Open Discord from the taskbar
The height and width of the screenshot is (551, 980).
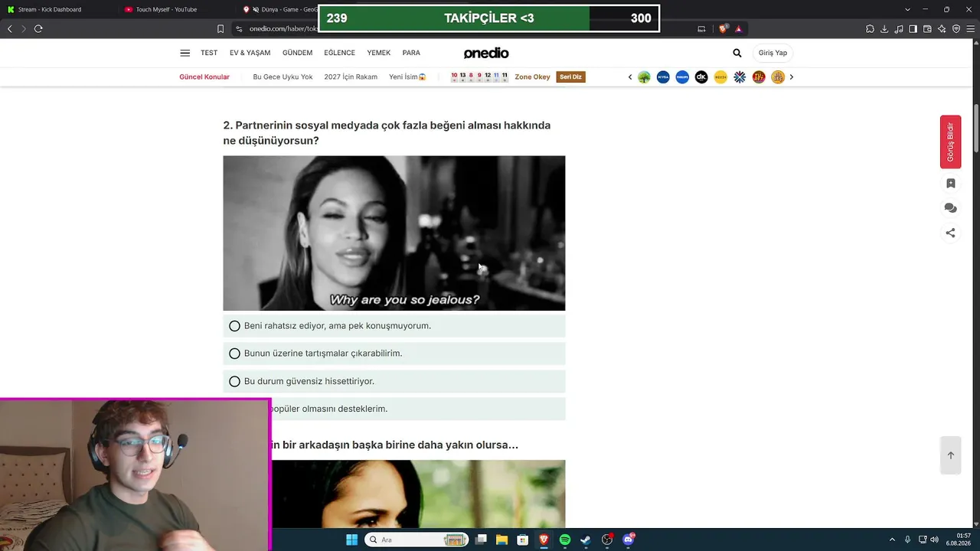(629, 540)
